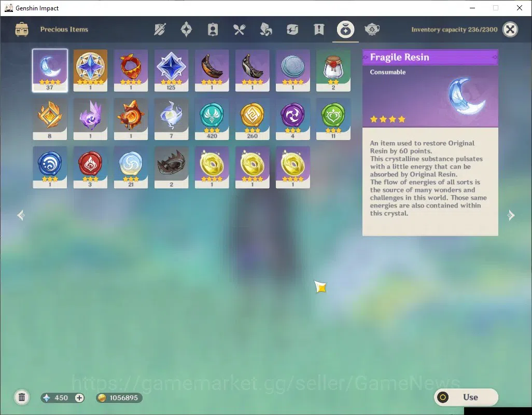This screenshot has height=415, width=532.
Task: Select the red scarf four-star item
Action: [131, 70]
